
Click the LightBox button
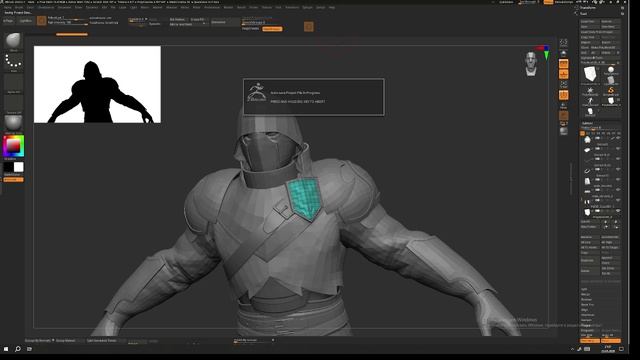click(26, 20)
